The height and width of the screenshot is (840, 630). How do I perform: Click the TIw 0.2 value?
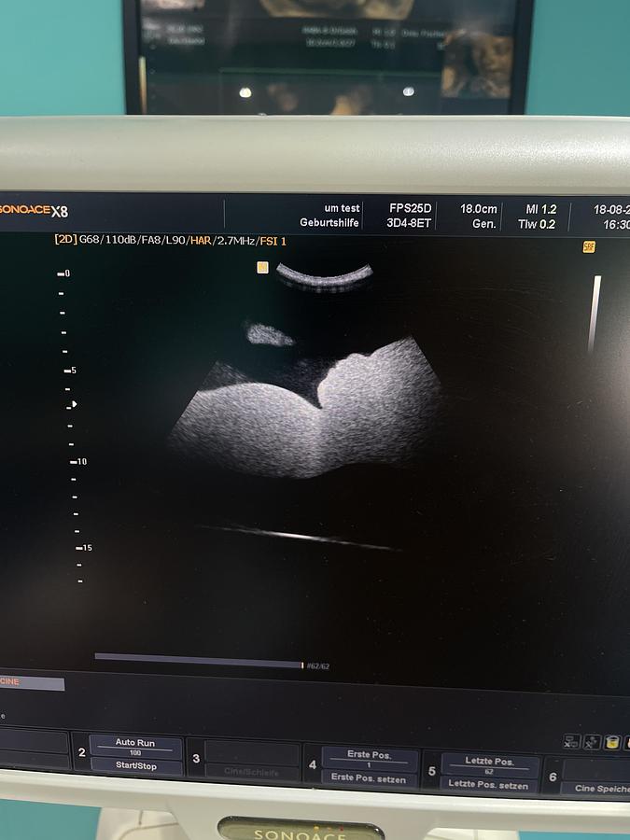537,224
